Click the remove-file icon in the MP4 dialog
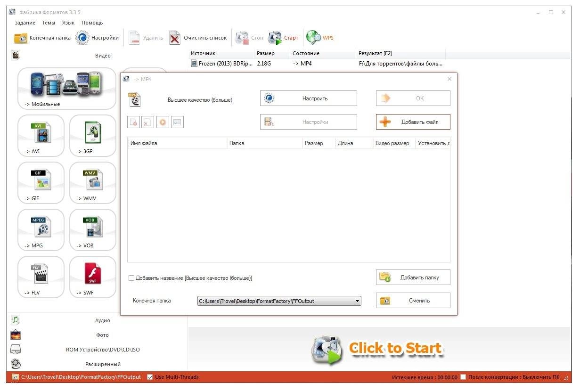Viewport: 580px width, 392px height. click(134, 122)
